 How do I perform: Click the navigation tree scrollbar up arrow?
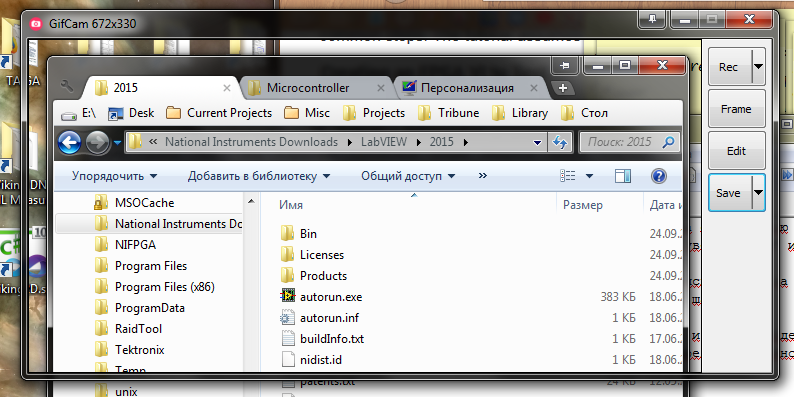(x=251, y=202)
